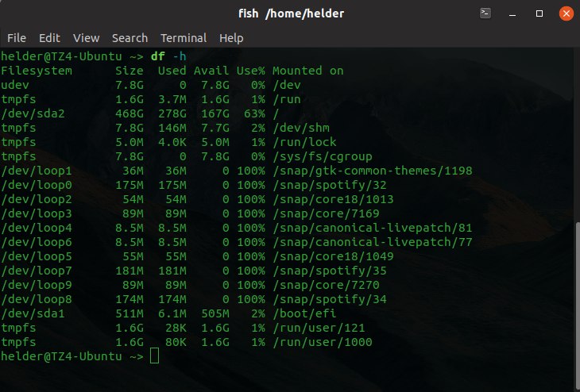Viewport: 580px width, 392px height.
Task: Click the cursor block at the prompt
Action: pyautogui.click(x=155, y=355)
